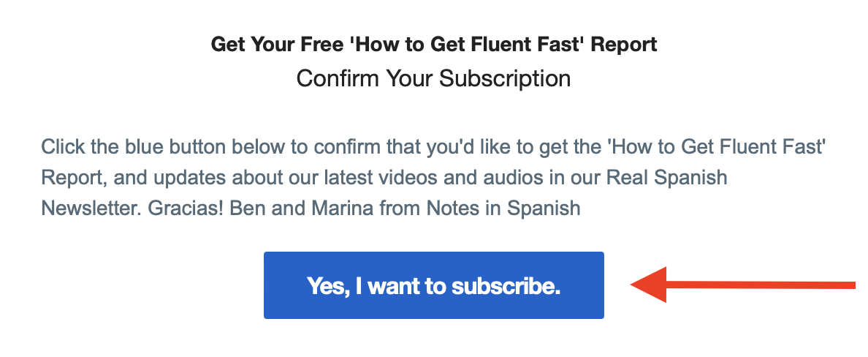
Task: Click the 'Confirm Your Subscription' heading
Action: pos(433,78)
